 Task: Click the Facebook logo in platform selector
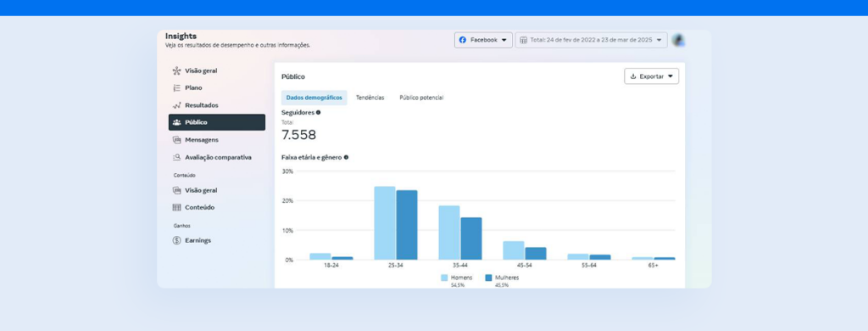(x=463, y=40)
